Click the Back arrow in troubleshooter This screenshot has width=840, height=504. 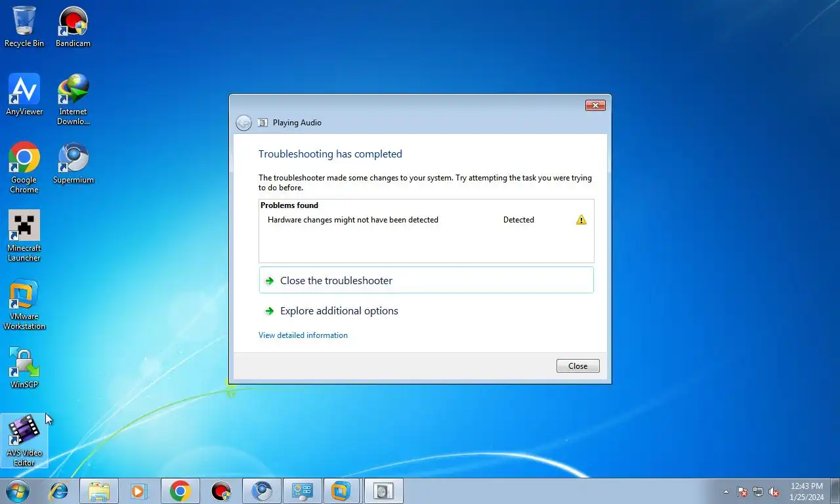click(x=243, y=123)
